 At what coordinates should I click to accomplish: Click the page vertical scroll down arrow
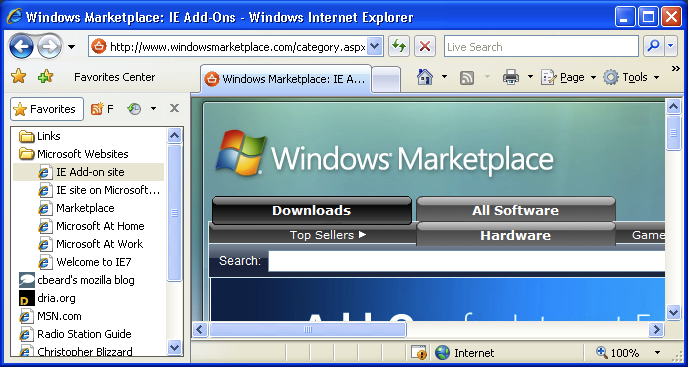(673, 313)
